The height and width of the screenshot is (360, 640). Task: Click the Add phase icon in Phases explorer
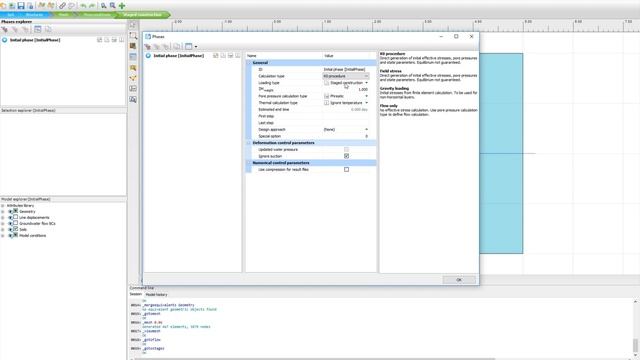pos(4,29)
